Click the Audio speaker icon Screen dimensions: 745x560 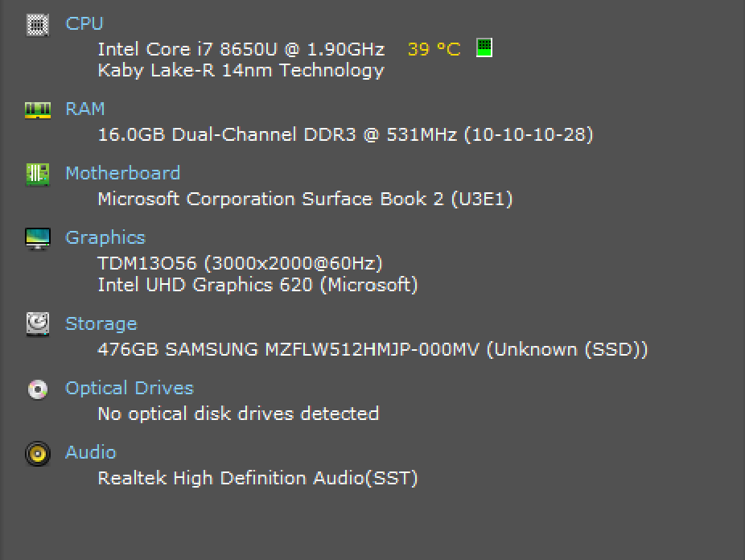coord(38,454)
